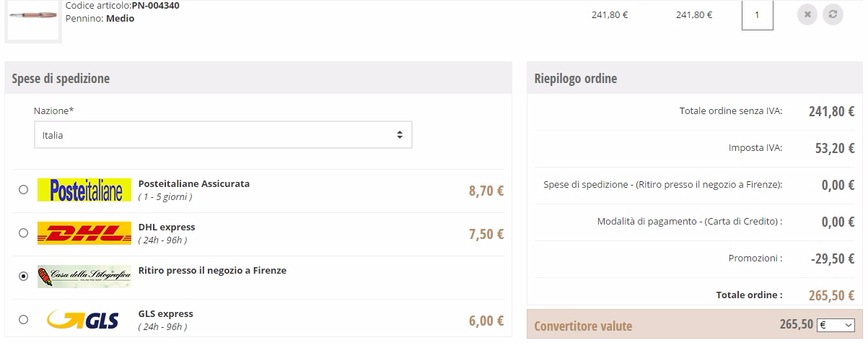Click the DHL express label

pyautogui.click(x=167, y=227)
